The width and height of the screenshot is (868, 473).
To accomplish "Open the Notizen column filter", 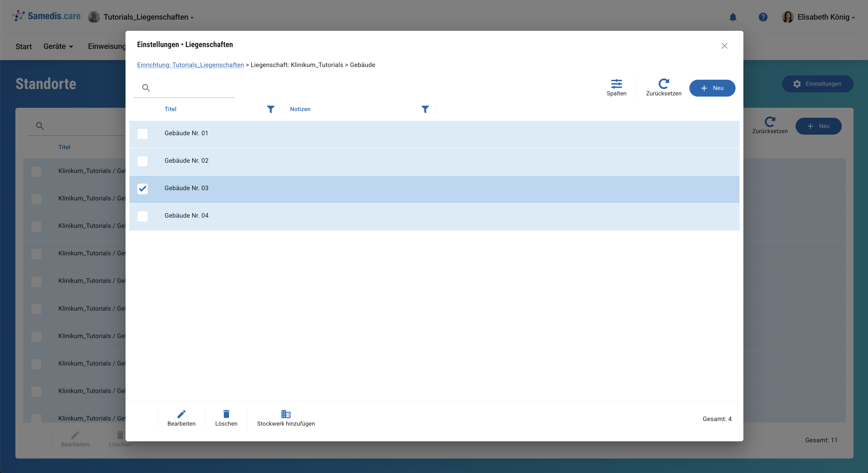I will point(425,109).
